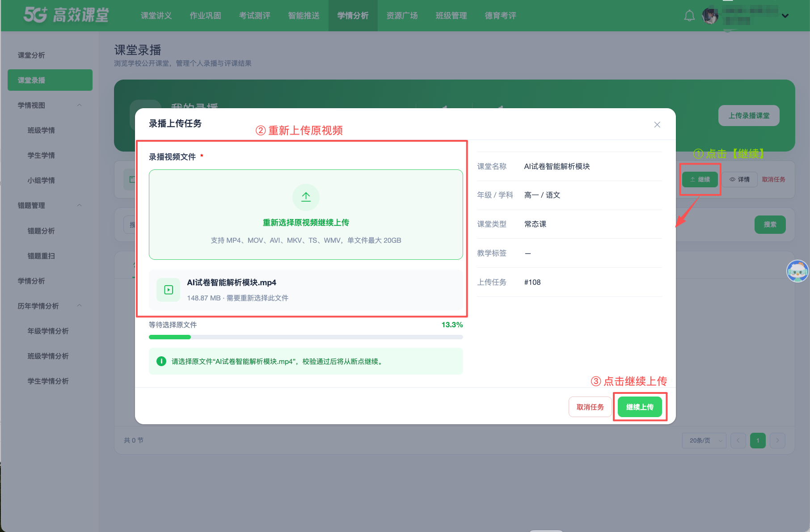Click the 5G 高效课堂 logo

click(x=66, y=15)
